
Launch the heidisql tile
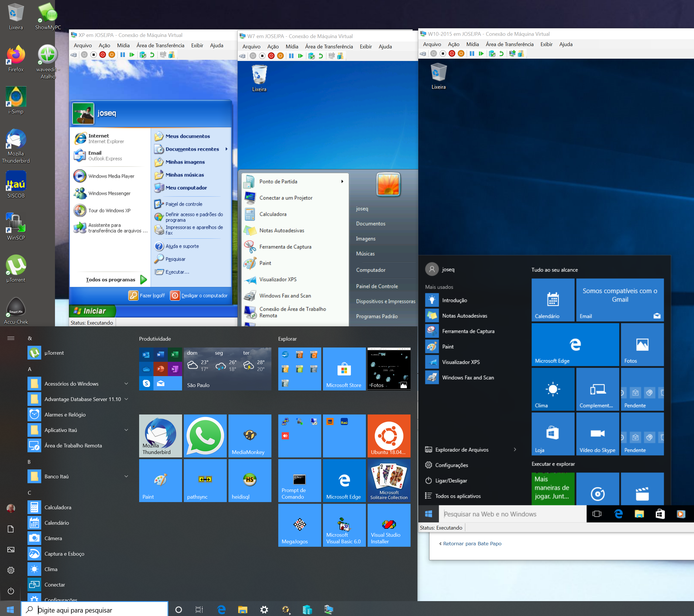250,480
